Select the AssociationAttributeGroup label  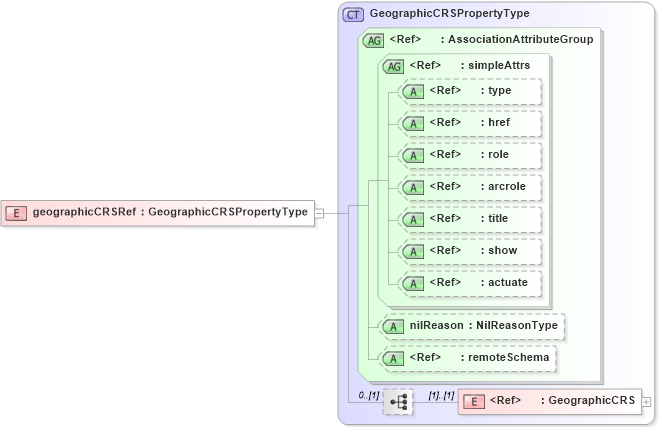(x=521, y=39)
